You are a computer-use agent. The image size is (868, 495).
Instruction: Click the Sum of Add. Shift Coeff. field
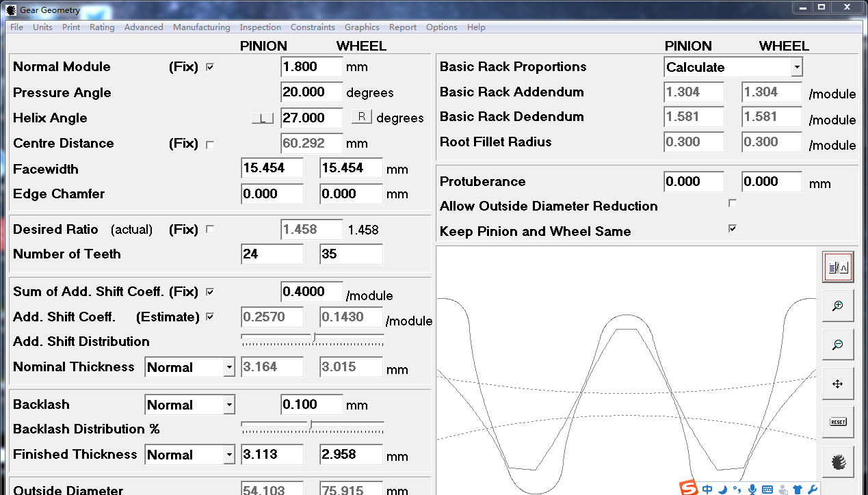click(312, 292)
